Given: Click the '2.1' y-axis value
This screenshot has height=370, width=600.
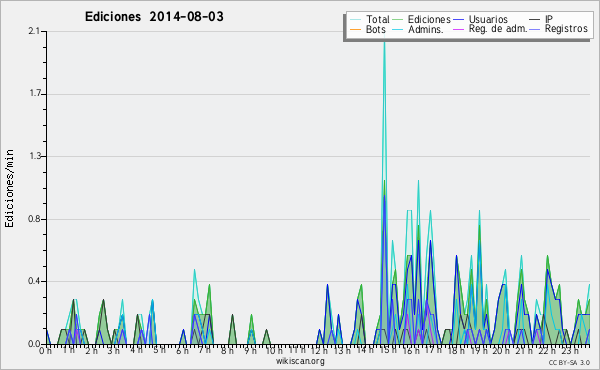Looking at the screenshot, I should 34,31.
